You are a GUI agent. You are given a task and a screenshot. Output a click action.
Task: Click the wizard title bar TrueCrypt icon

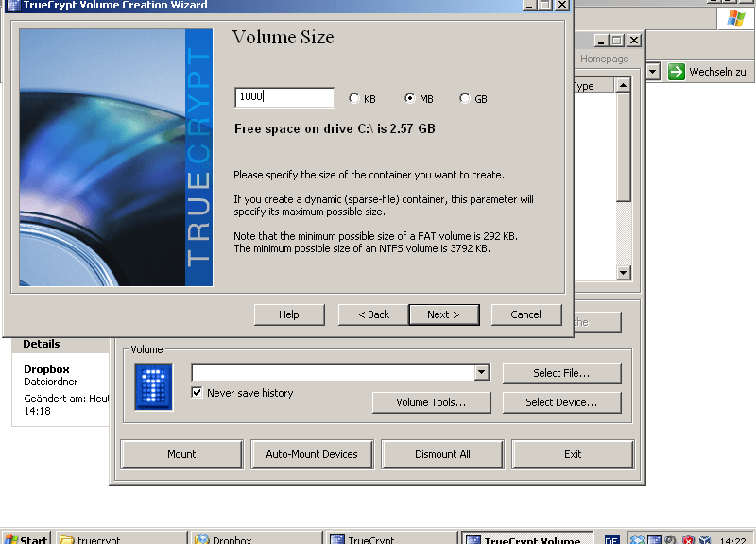(14, 5)
